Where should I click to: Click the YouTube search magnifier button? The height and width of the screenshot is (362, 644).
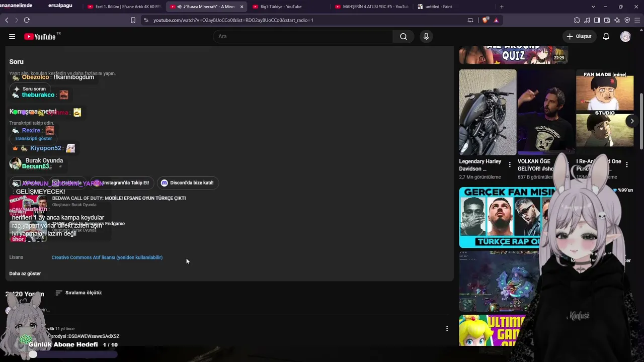pos(404,36)
